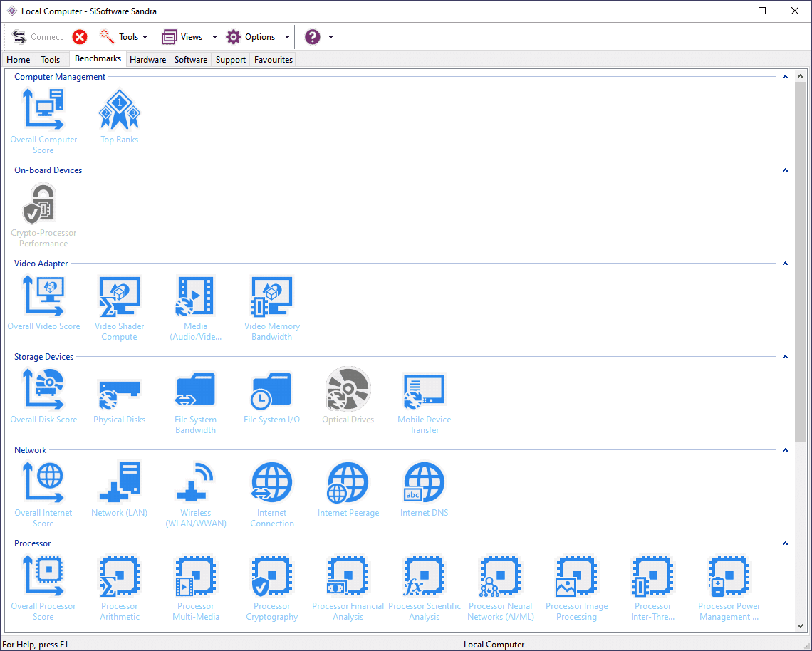Switch to the Favourites tab
The width and height of the screenshot is (812, 651).
[274, 60]
